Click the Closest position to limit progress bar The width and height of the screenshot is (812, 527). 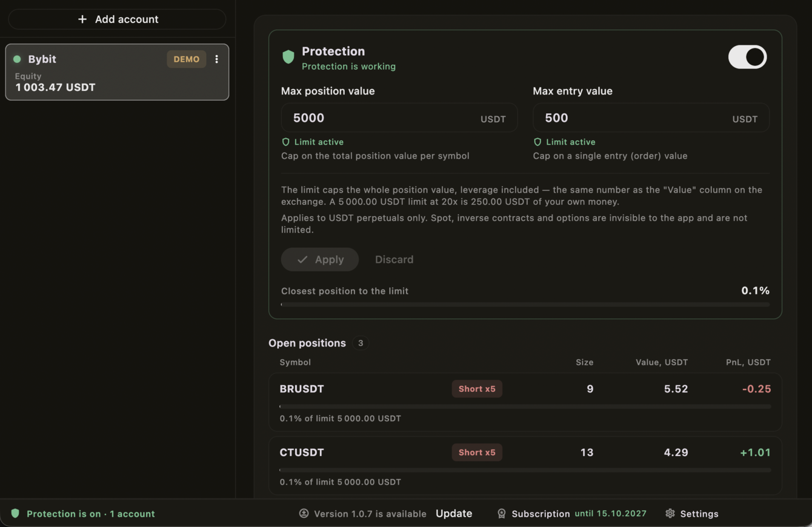pos(525,305)
